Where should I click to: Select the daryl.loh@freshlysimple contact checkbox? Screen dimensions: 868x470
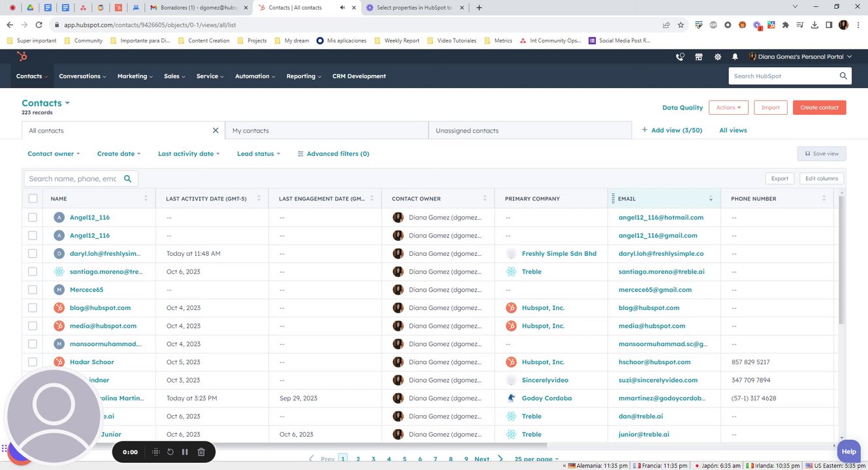[x=33, y=253]
